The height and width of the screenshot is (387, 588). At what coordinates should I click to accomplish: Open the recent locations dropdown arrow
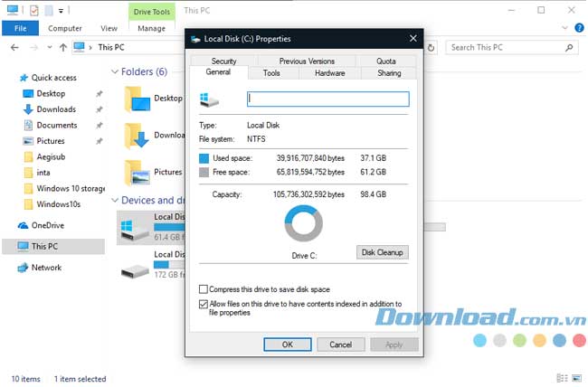[50, 48]
